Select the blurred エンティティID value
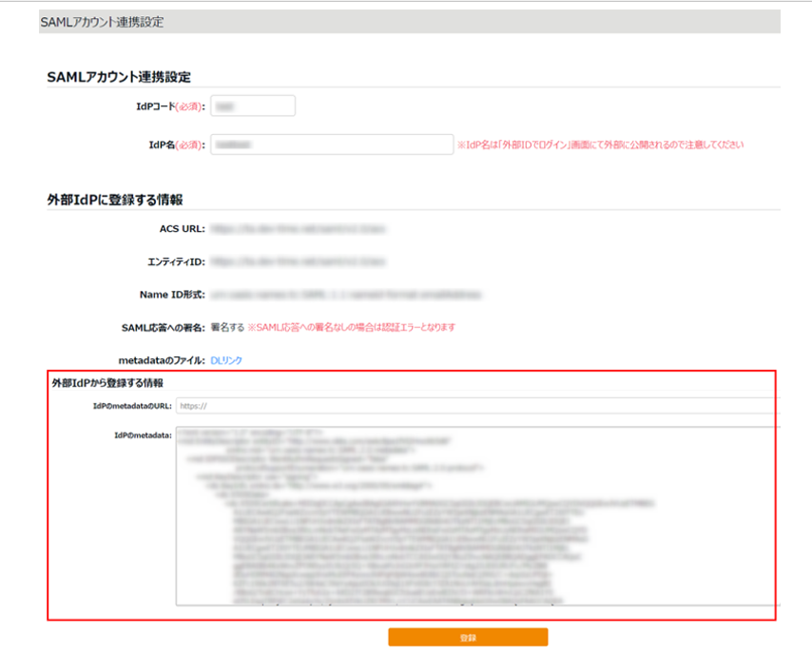812x654 pixels. [x=298, y=261]
